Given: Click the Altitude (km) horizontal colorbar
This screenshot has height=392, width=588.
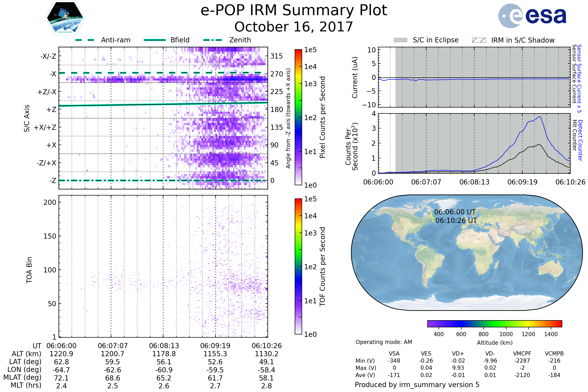Looking at the screenshot, I should click(494, 324).
